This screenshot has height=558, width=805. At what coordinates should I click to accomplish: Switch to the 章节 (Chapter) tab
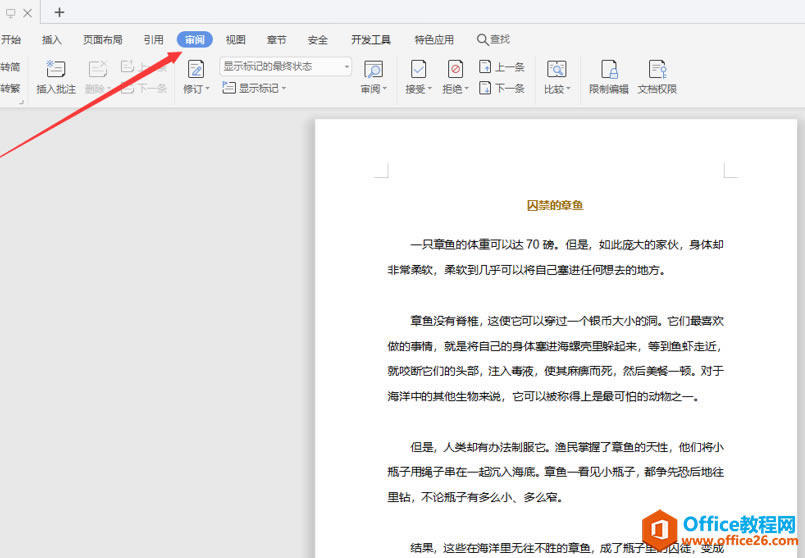pyautogui.click(x=276, y=40)
